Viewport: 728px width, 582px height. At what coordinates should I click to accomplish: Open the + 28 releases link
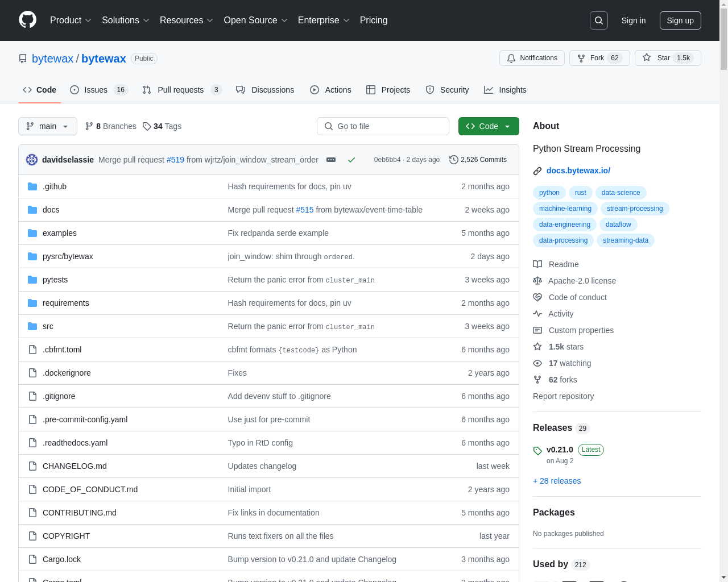[x=557, y=481]
